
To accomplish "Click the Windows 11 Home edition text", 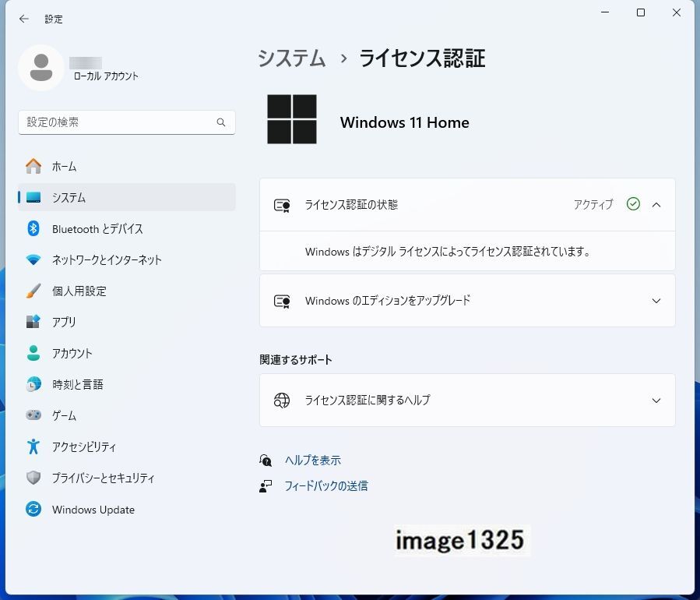I will 404,122.
